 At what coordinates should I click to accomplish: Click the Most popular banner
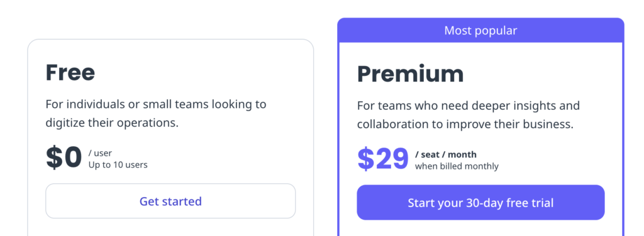(x=480, y=30)
